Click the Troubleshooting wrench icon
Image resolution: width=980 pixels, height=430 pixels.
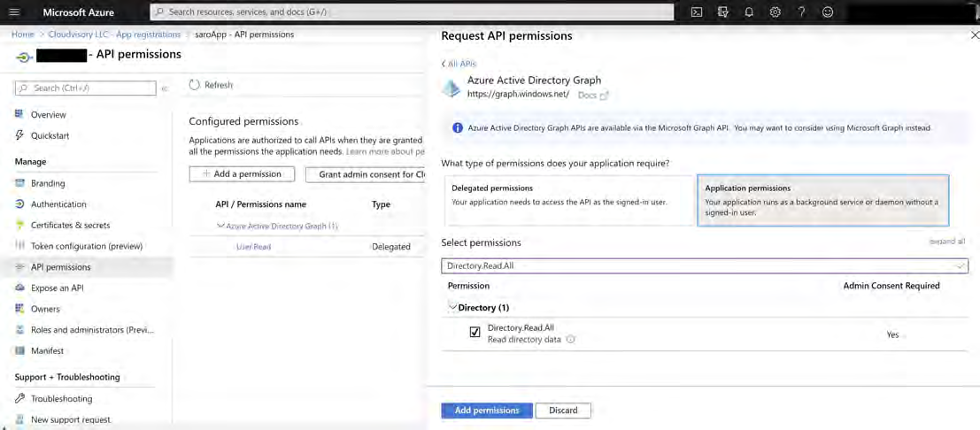coord(19,398)
